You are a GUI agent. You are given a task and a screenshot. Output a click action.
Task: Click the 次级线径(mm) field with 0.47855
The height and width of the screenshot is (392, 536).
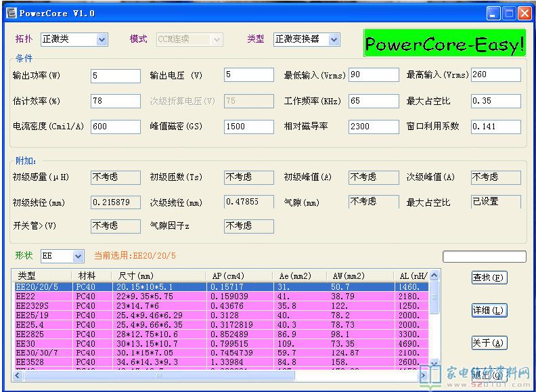point(249,202)
